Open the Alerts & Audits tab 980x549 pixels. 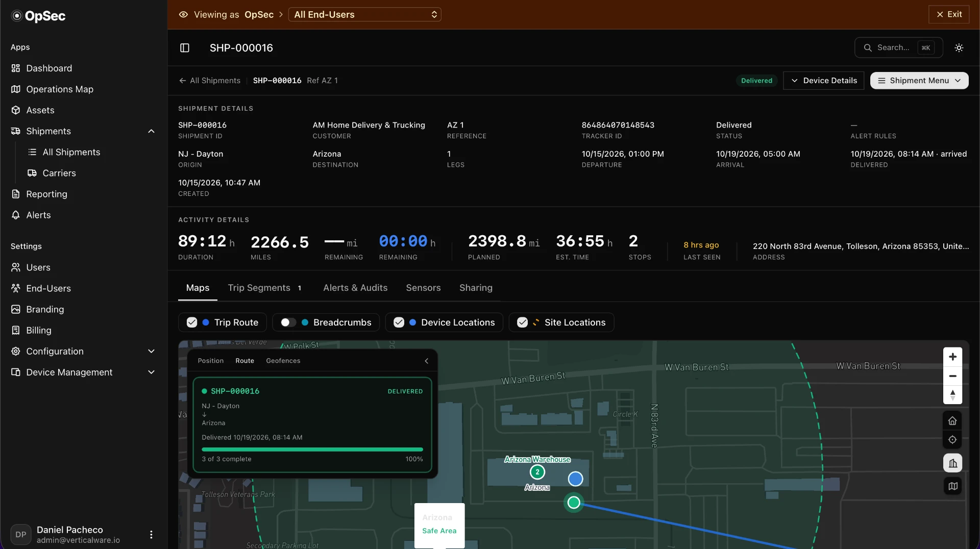click(x=355, y=288)
